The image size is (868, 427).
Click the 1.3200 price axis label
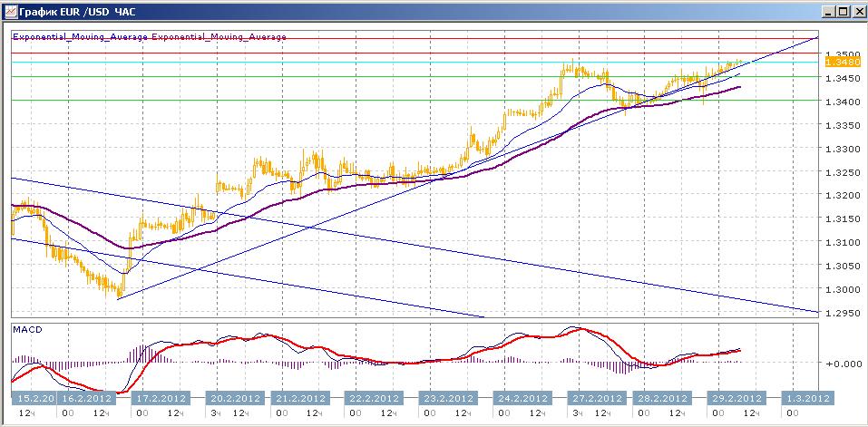click(x=843, y=195)
